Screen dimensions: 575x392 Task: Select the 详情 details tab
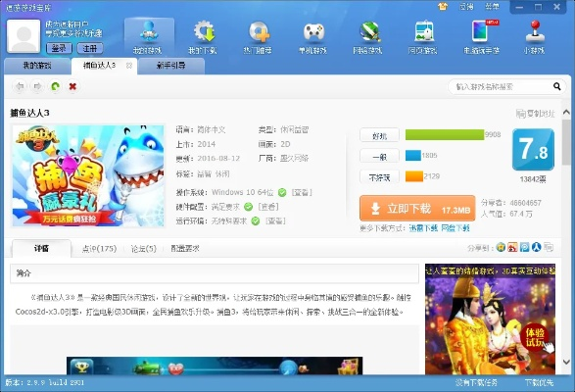pos(41,249)
